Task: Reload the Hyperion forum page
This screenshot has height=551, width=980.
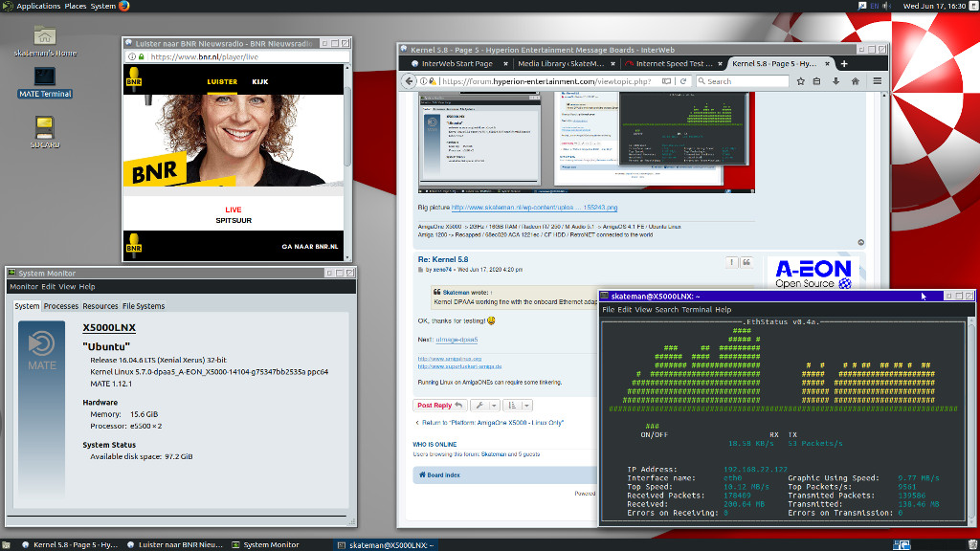Action: pos(683,81)
